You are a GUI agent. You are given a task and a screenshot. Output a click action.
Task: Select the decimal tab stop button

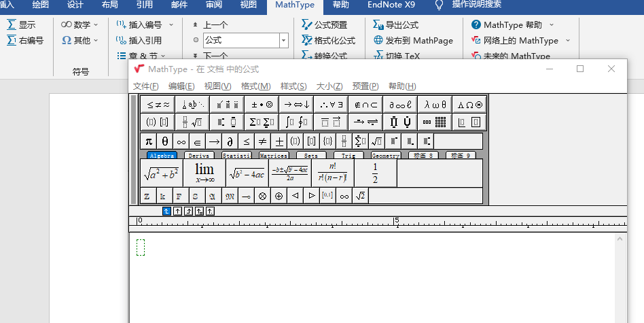(210, 211)
